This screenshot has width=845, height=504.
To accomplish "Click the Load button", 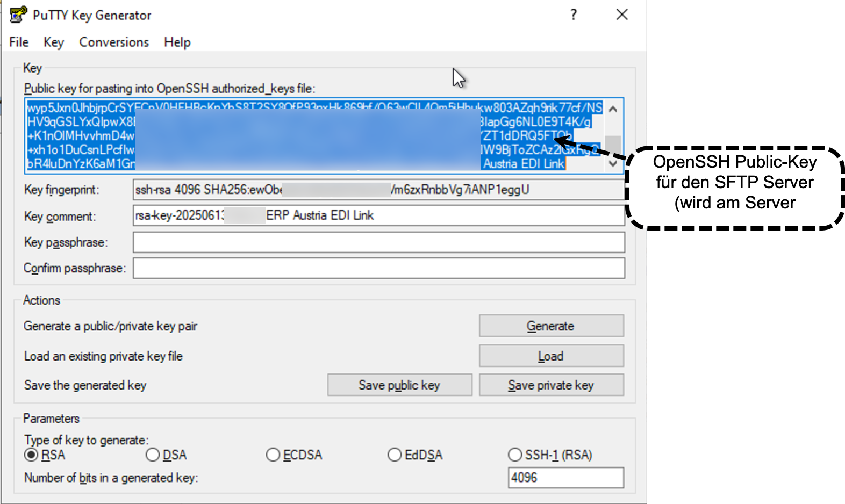I will click(552, 356).
